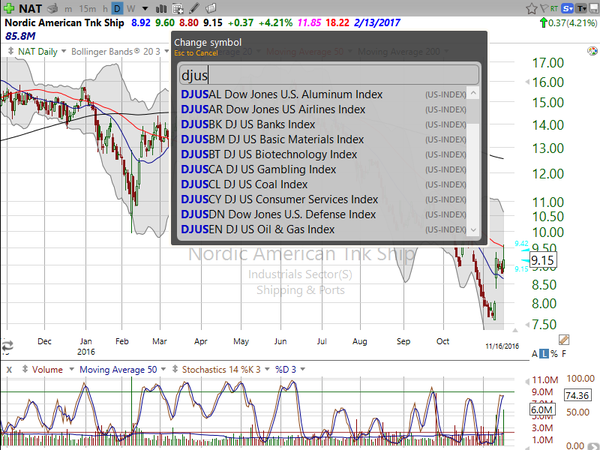Open the blue S dropdown button
Image resolution: width=600 pixels, height=450 pixels.
[567, 8]
